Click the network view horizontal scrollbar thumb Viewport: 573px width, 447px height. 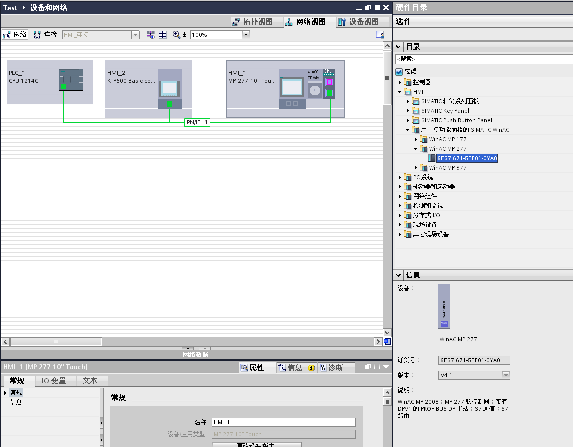(56, 342)
